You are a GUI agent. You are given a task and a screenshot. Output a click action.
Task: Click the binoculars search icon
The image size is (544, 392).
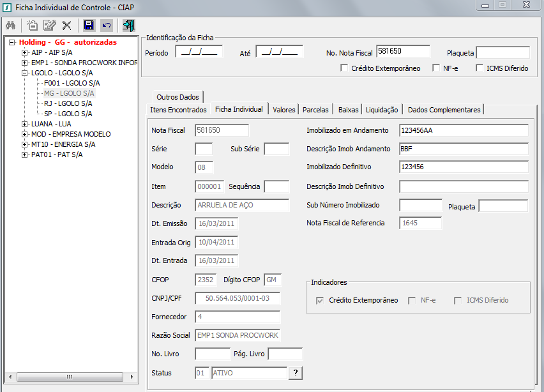10,26
